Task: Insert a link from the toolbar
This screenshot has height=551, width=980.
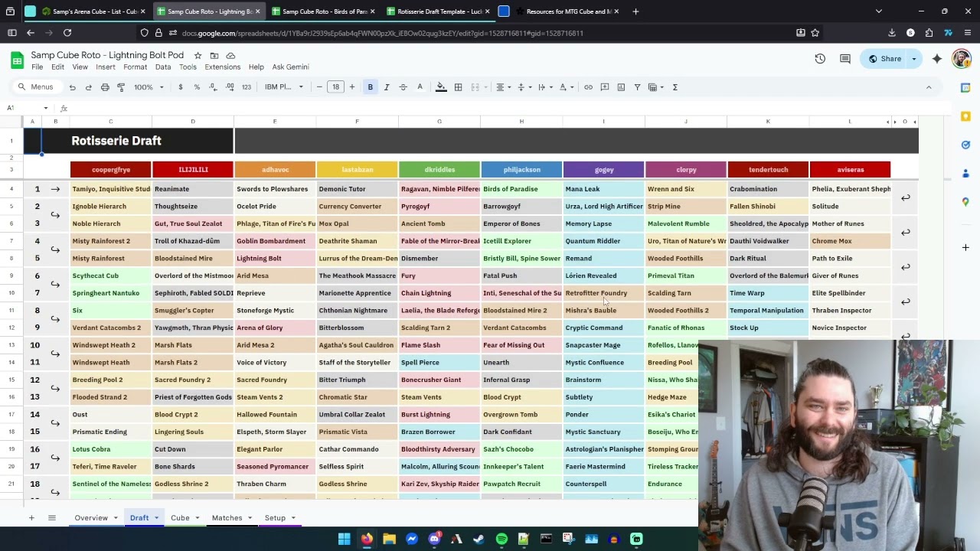Action: click(588, 87)
